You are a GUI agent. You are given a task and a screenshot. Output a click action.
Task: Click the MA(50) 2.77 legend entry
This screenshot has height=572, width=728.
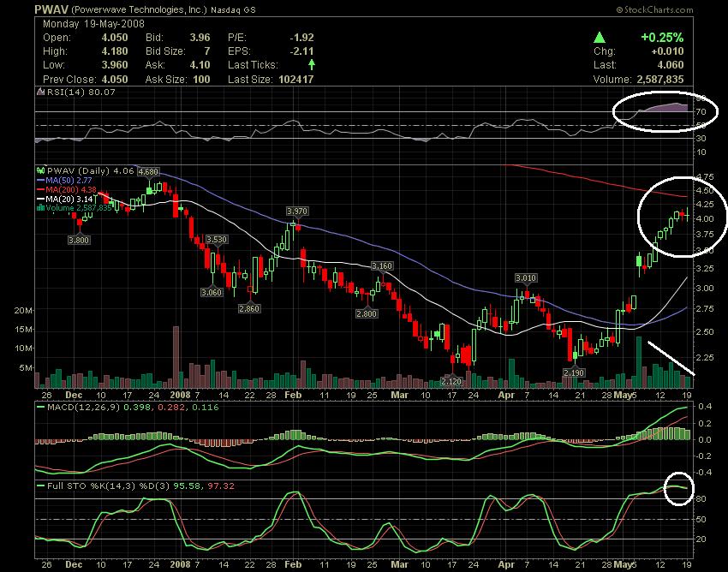coord(69,180)
